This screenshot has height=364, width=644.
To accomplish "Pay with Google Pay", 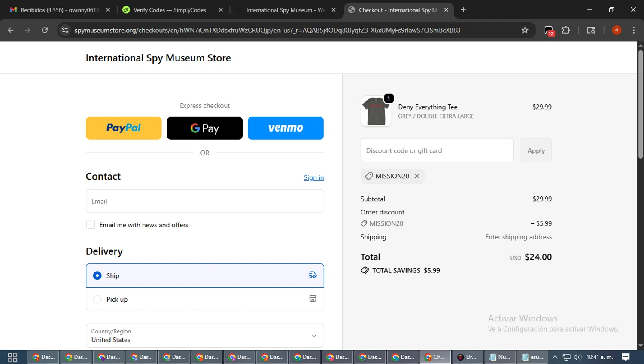I will 205,128.
